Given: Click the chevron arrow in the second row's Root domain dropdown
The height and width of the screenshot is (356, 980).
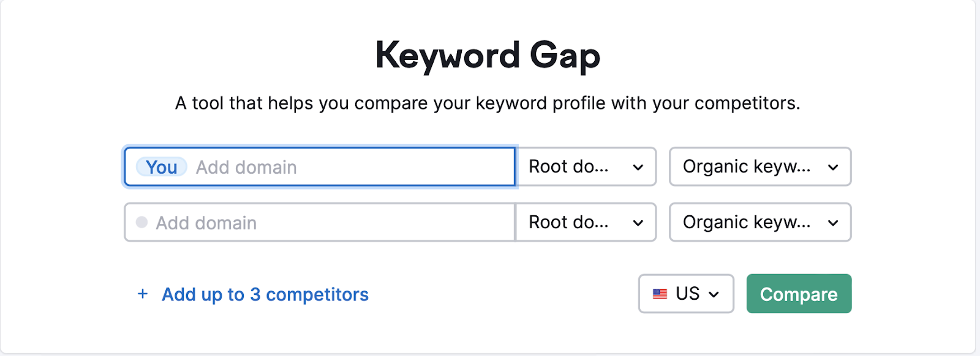Looking at the screenshot, I should coord(638,223).
